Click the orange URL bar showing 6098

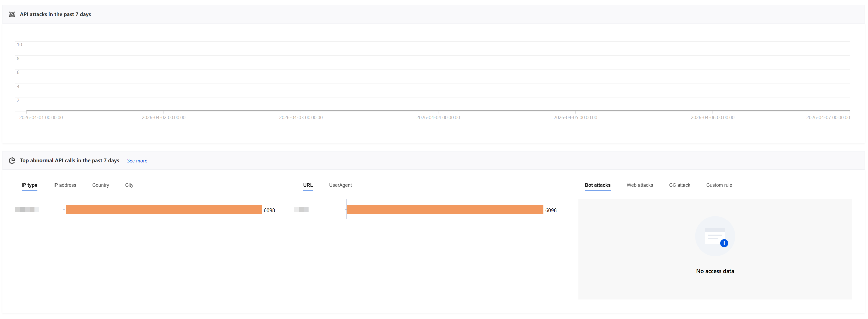[x=445, y=209]
